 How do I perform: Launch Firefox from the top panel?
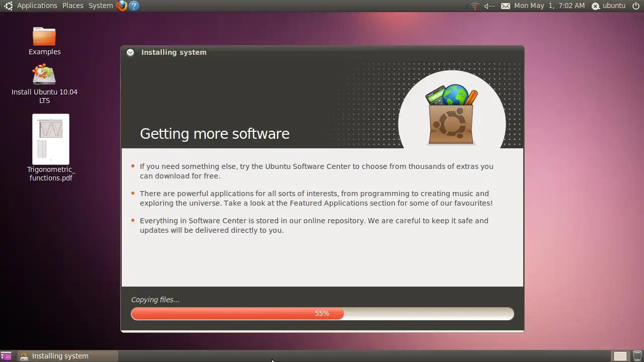(x=122, y=6)
